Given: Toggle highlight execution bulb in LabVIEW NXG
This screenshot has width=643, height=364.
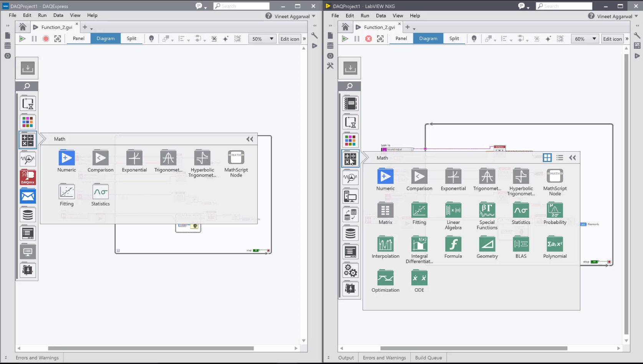Looking at the screenshot, I should point(474,39).
